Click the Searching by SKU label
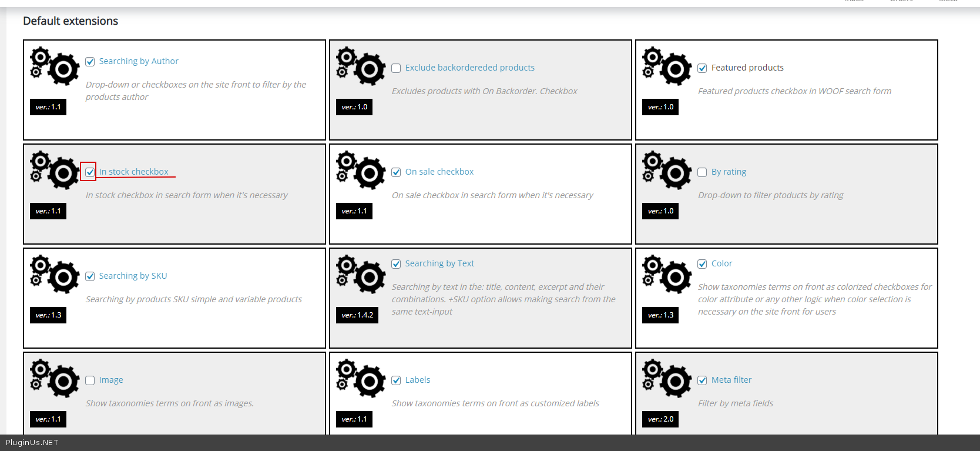The height and width of the screenshot is (451, 980). [x=133, y=276]
